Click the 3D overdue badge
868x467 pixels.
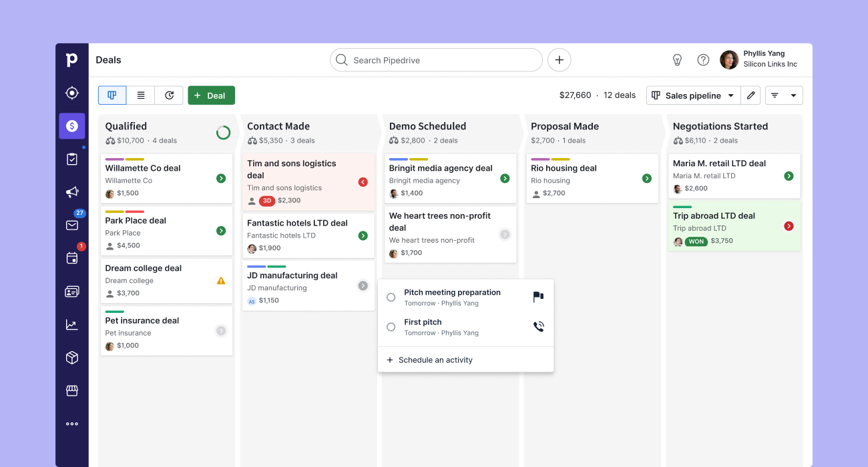point(267,201)
